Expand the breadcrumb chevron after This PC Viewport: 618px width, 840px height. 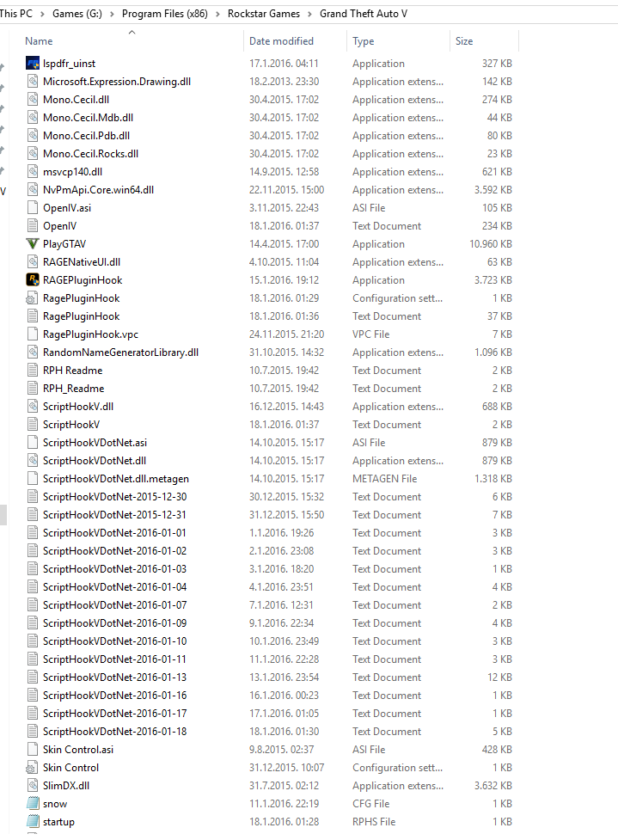(x=42, y=14)
